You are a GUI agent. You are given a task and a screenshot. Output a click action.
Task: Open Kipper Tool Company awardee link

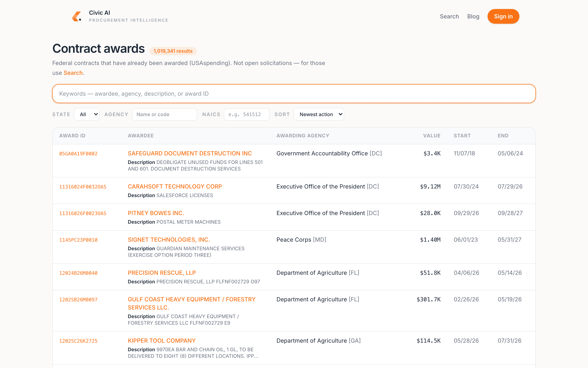[161, 340]
